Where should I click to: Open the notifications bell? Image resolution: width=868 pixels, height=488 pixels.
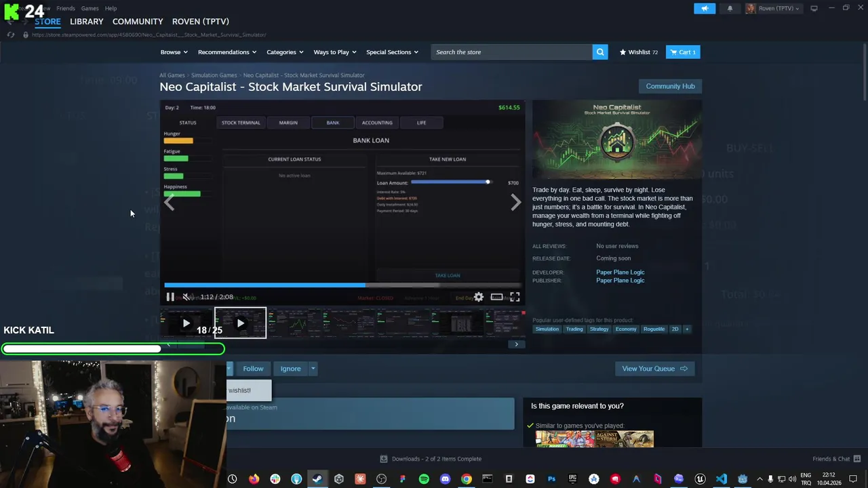click(x=730, y=8)
